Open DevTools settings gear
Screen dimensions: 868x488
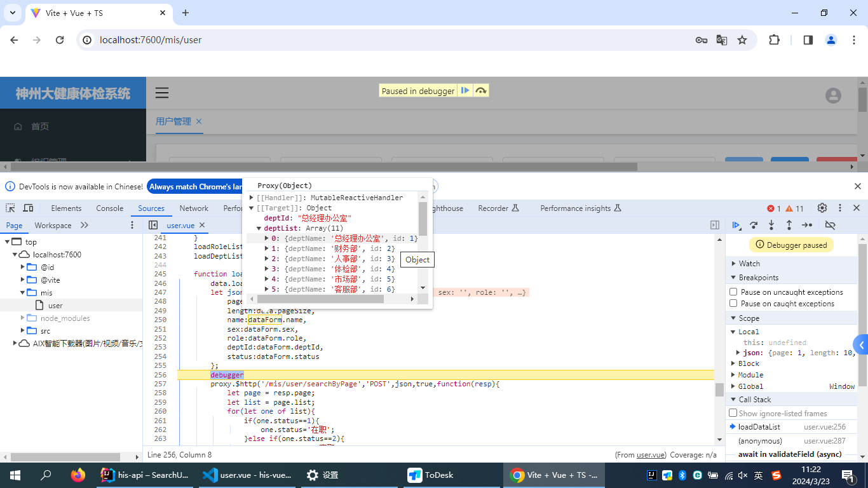tap(822, 208)
